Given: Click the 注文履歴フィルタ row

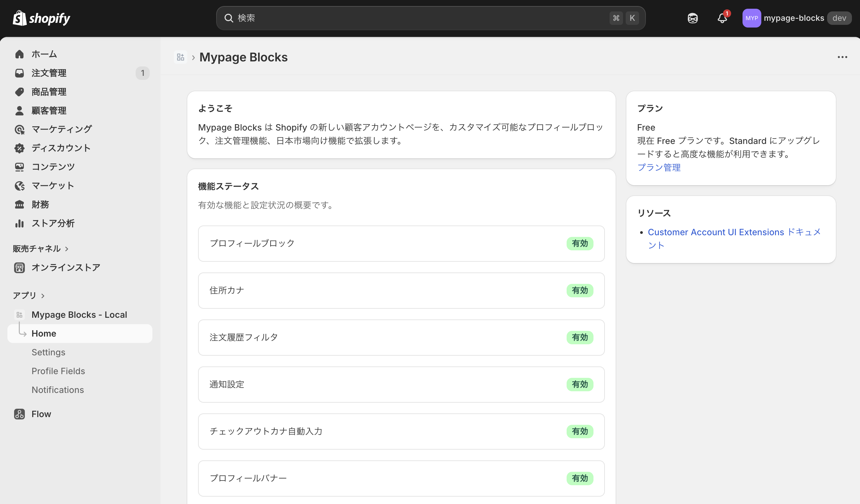Looking at the screenshot, I should tap(401, 338).
